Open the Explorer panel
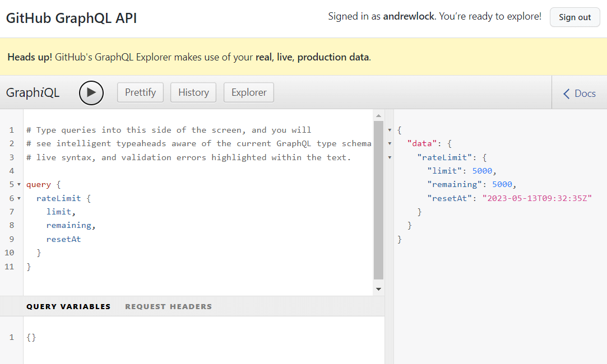The width and height of the screenshot is (607, 364). 248,92
